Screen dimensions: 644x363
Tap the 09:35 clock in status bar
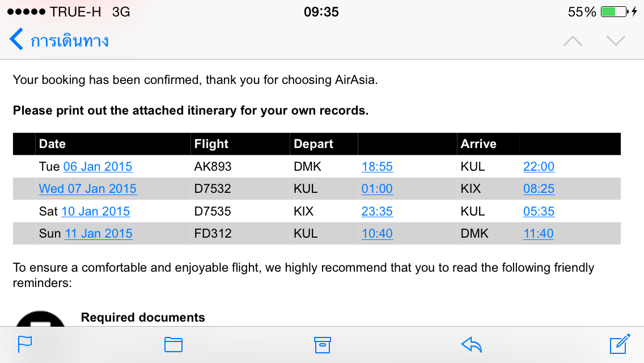pos(321,12)
